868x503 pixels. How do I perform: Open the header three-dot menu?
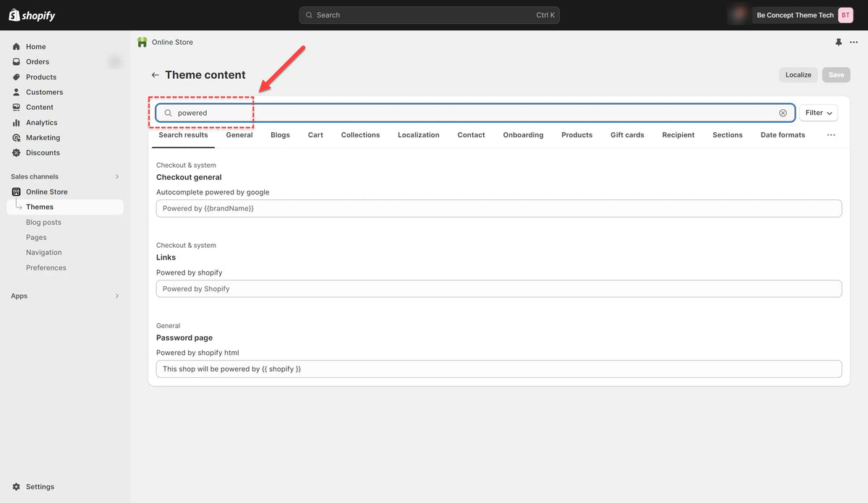pos(854,42)
